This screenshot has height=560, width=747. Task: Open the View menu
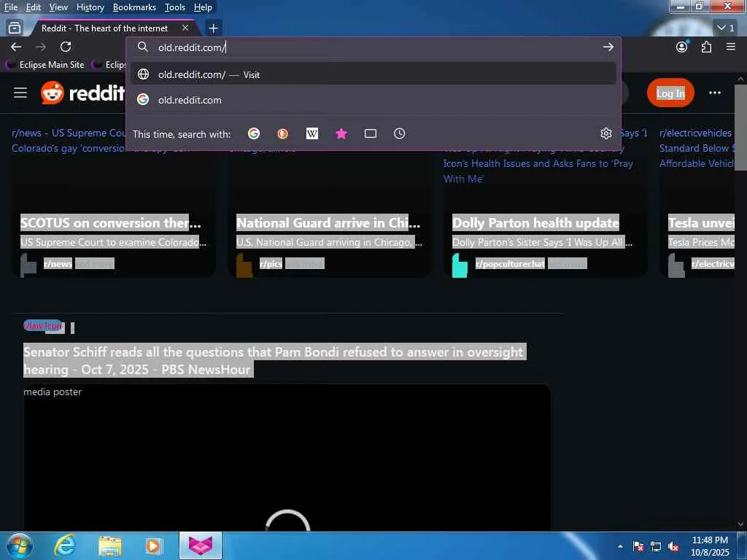58,7
